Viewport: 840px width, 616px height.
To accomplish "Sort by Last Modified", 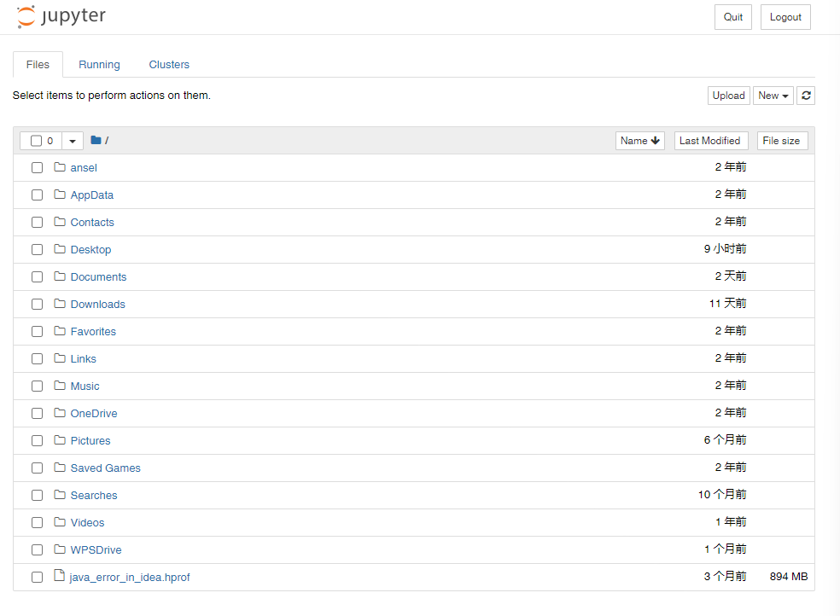I will pos(710,141).
